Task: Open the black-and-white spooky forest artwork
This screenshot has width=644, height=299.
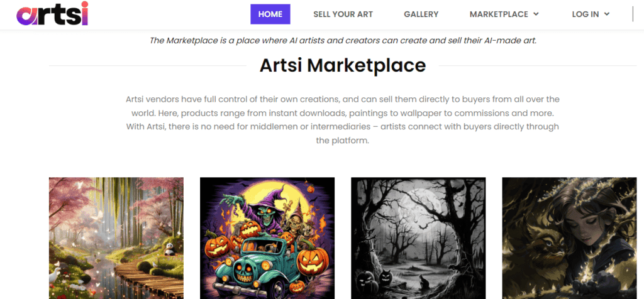Action: click(418, 237)
